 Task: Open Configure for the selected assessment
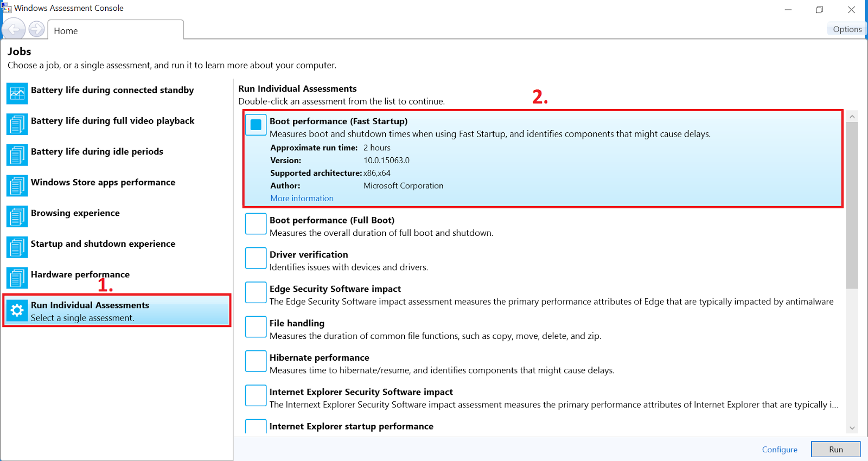(x=780, y=449)
